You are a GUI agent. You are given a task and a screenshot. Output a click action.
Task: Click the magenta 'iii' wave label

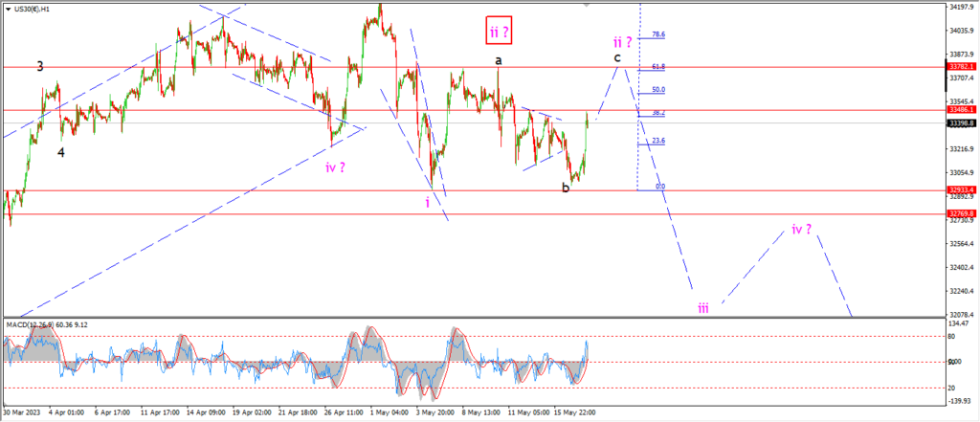[x=703, y=307]
